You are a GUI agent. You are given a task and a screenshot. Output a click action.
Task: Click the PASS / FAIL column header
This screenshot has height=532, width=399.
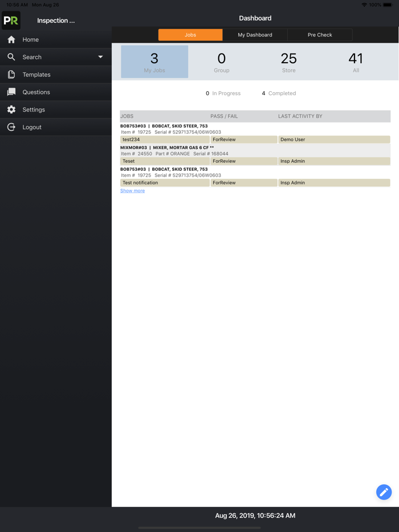pyautogui.click(x=224, y=116)
